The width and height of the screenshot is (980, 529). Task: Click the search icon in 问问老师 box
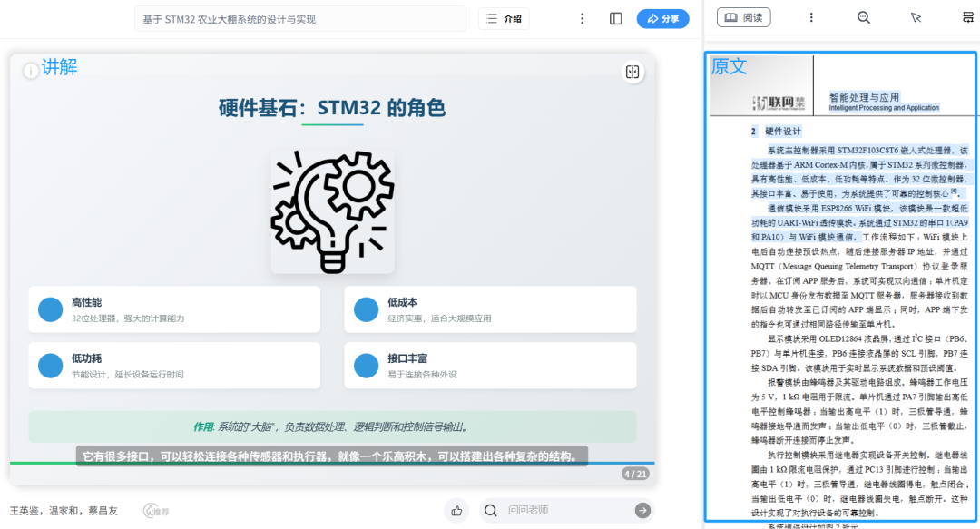click(x=491, y=511)
